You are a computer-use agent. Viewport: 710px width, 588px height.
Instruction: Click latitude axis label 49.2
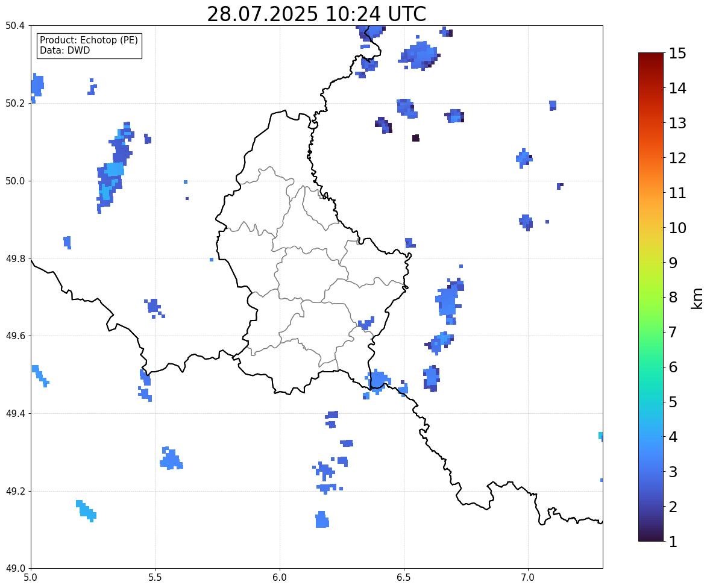click(x=16, y=491)
